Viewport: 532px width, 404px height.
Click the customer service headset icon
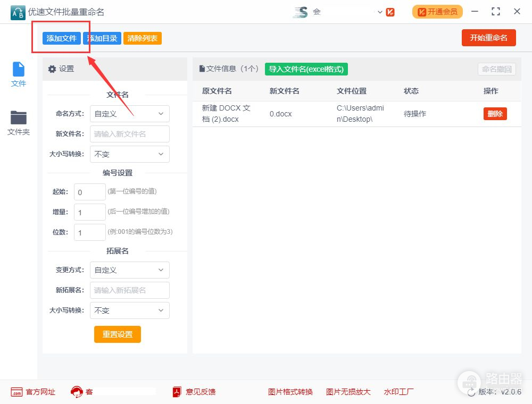tap(77, 392)
